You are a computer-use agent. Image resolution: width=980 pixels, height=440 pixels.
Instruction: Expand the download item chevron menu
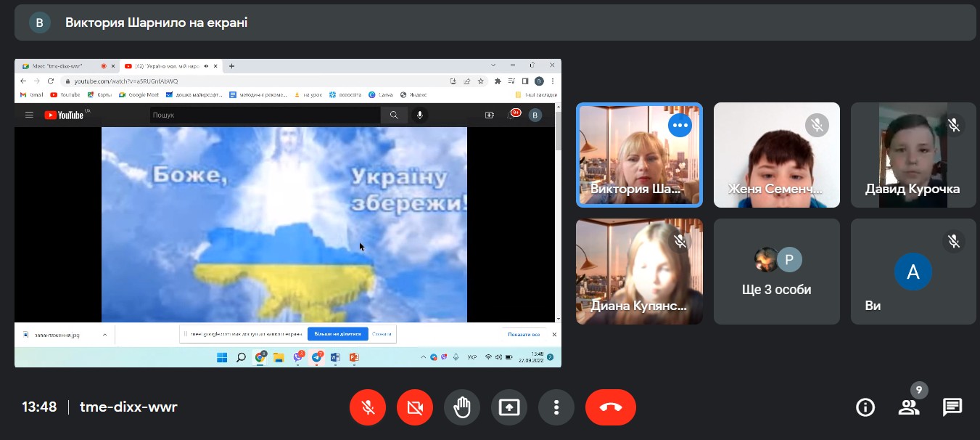click(x=104, y=335)
